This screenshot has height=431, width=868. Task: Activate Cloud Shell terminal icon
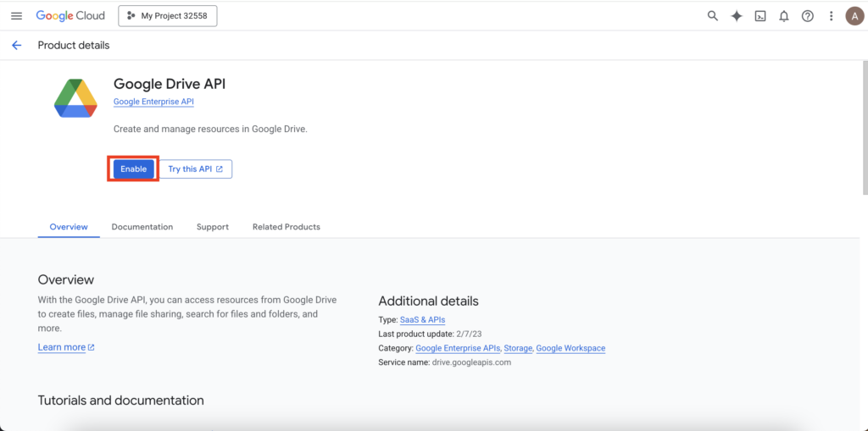click(760, 16)
